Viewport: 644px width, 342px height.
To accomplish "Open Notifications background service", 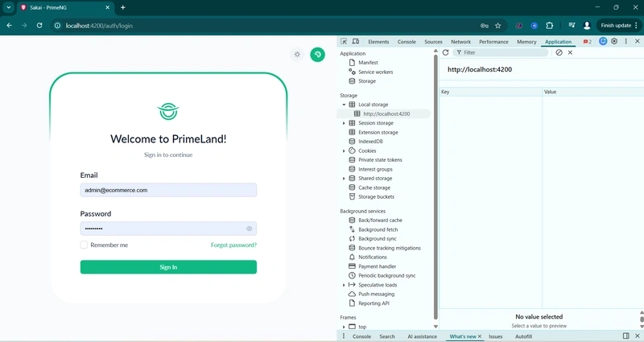I will pos(372,257).
